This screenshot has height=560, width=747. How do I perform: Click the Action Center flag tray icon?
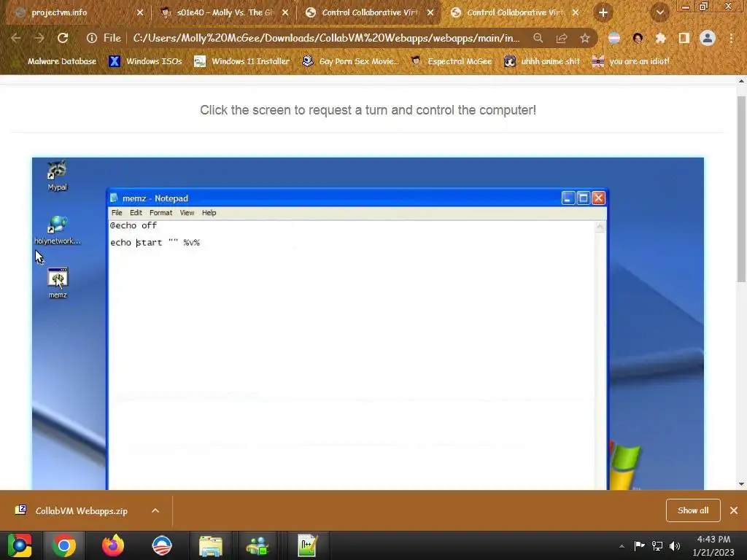(639, 545)
